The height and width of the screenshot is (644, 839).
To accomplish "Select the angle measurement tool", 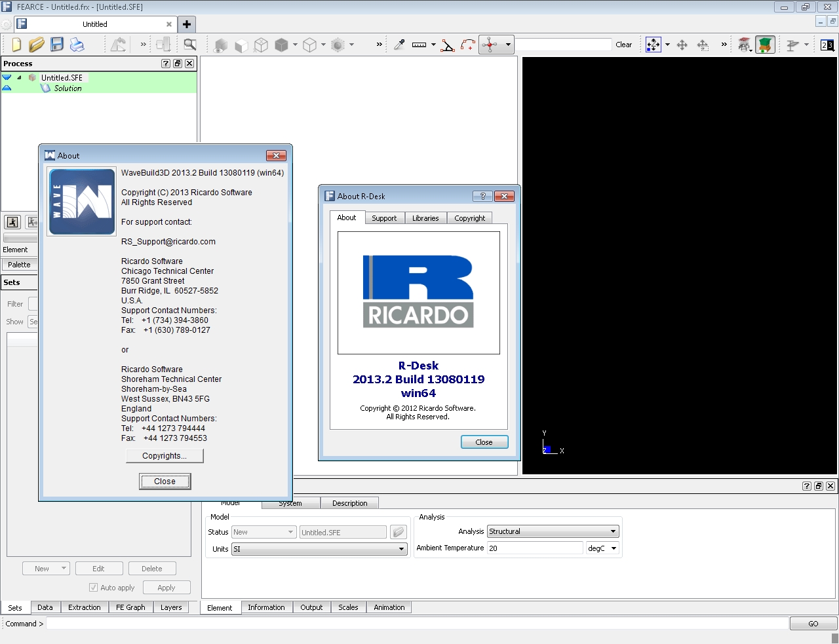I will coord(448,45).
